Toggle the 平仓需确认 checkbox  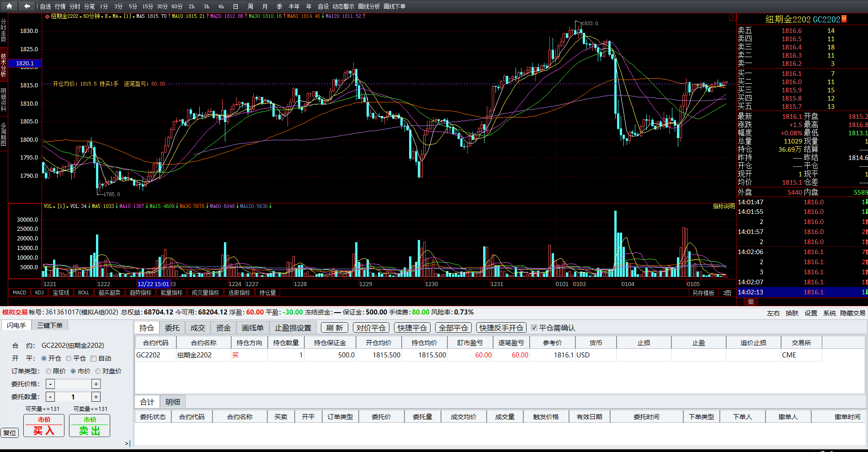[534, 328]
